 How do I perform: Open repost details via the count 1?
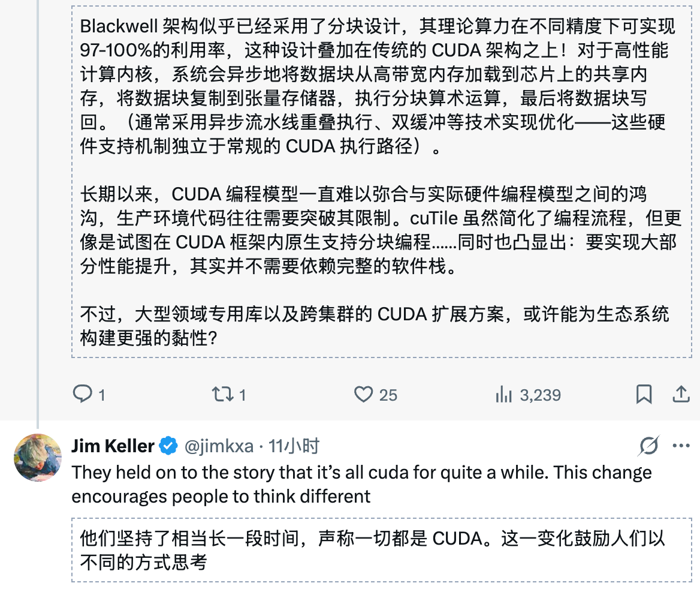click(x=242, y=395)
